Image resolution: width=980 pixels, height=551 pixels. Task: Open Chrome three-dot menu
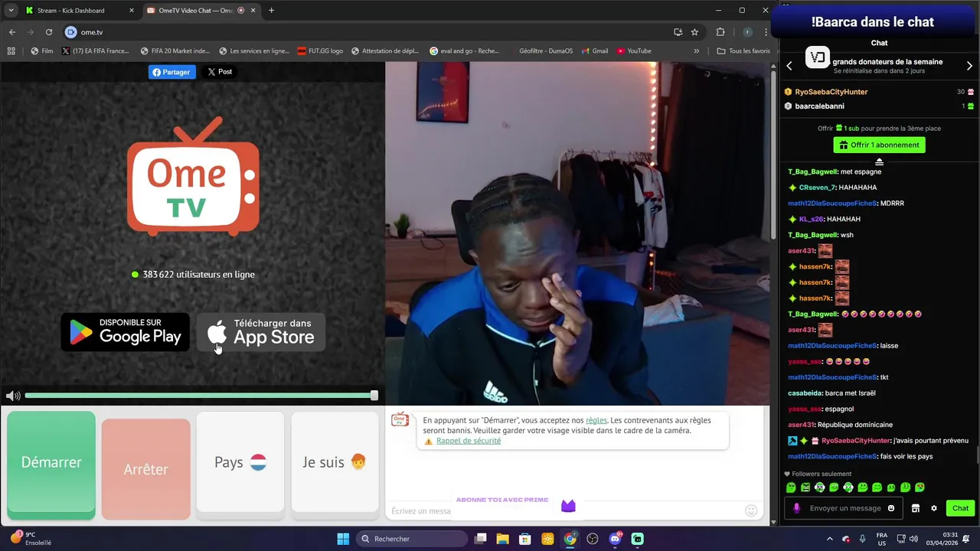(x=766, y=32)
